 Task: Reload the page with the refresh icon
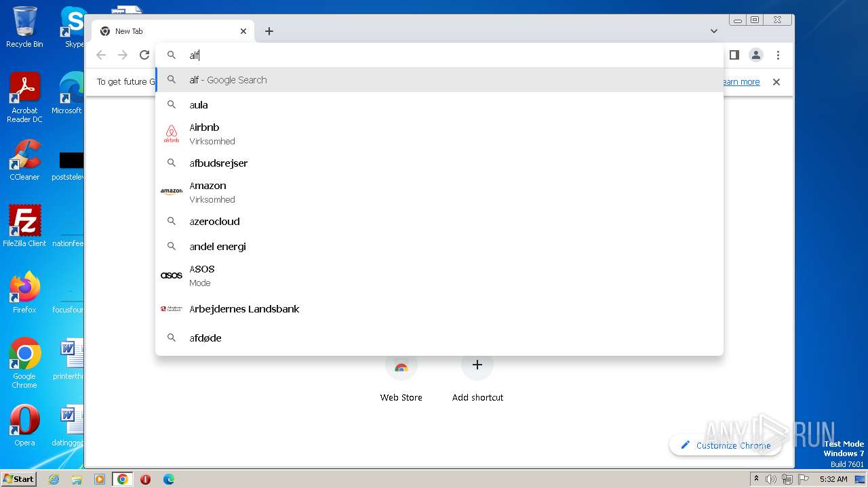[x=144, y=55]
